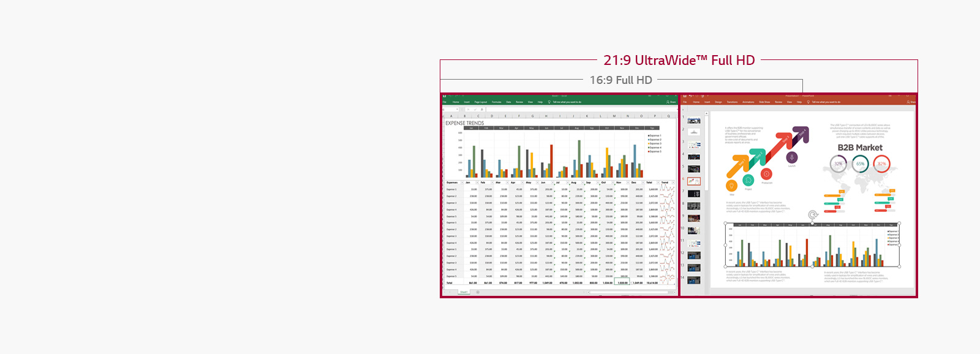
Task: Open the Jan column filter dropdown
Action: (x=477, y=183)
